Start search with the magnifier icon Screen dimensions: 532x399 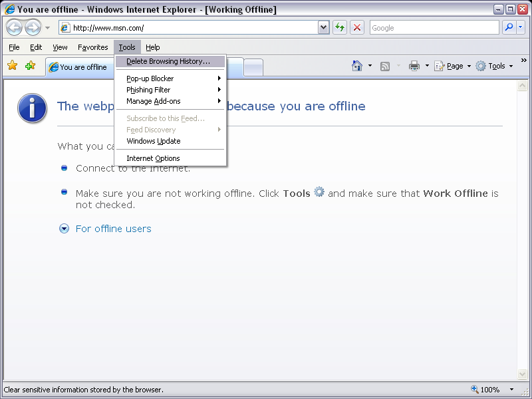click(x=509, y=27)
